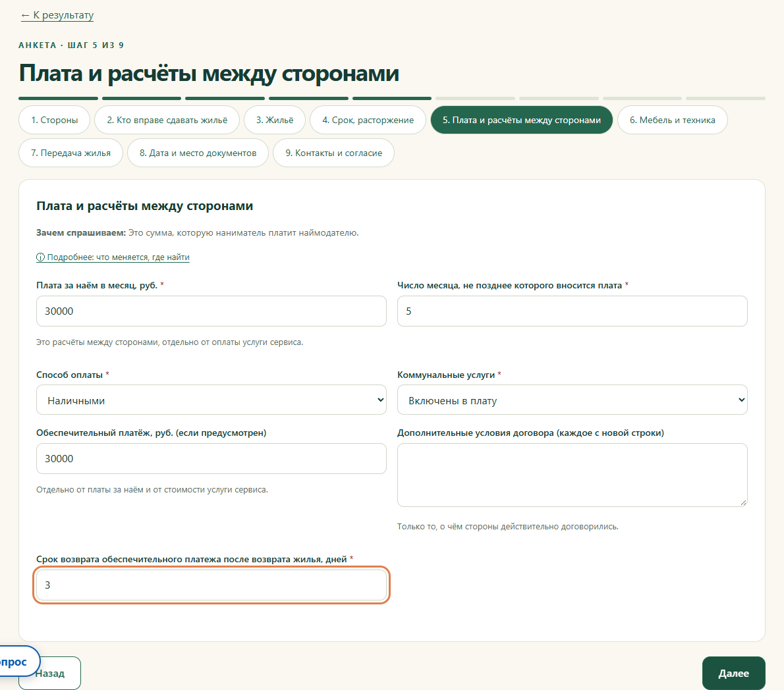Viewport: 784px width, 690px height.
Task: Click hint 'Это расчёты между сторонами, отдельно от оплаты услуги сервиса.'
Action: (169, 342)
